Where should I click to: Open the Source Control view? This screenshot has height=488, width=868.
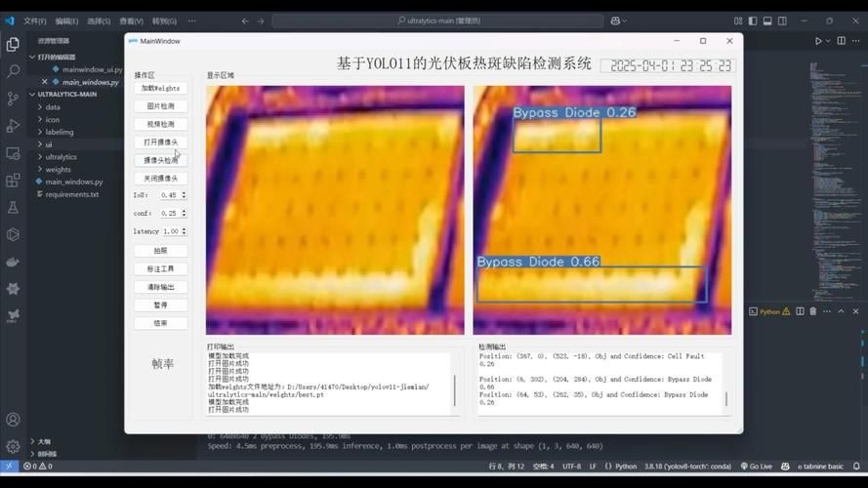13,99
